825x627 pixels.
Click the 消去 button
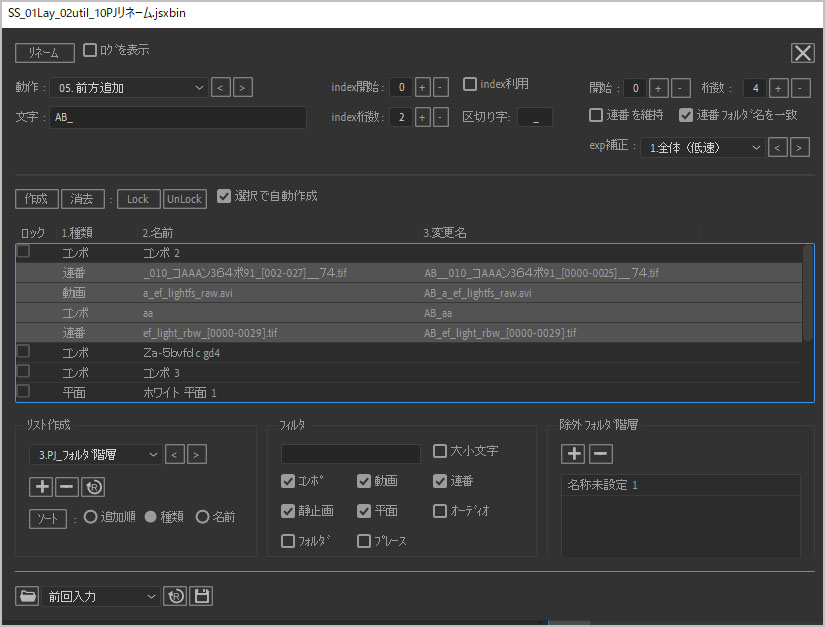83,199
